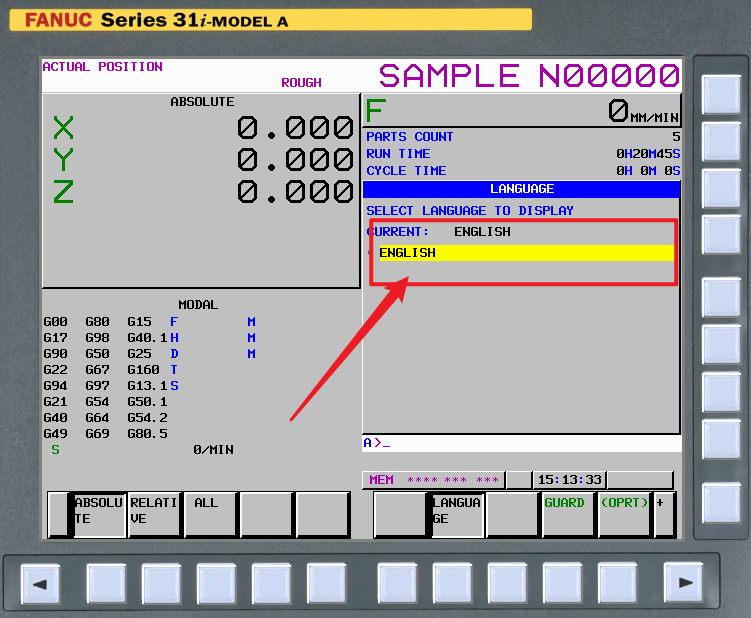Viewport: 751px width, 618px height.
Task: Open the LANGUAGE soft key
Action: [457, 514]
